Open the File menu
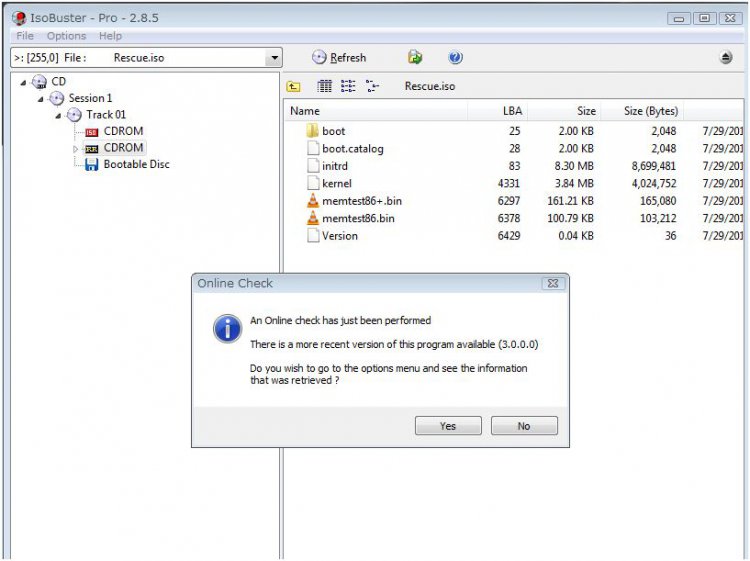Screen dimensions: 750x561 point(25,36)
